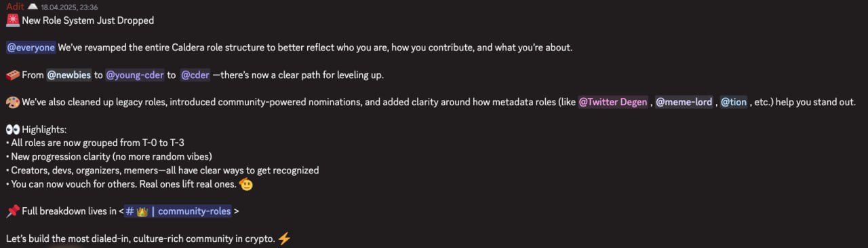868x248 pixels.
Task: Click the red siren emoji before New Role System
Action: (12, 20)
